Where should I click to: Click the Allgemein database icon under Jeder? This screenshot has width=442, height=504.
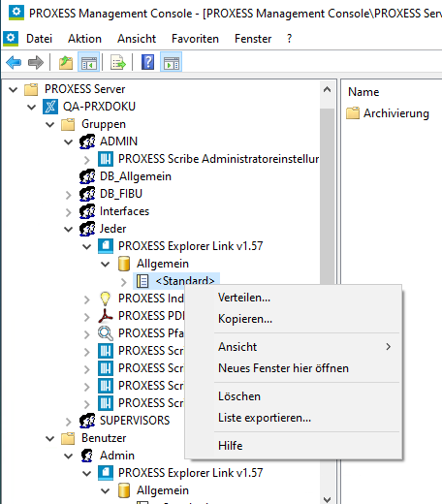click(x=124, y=264)
